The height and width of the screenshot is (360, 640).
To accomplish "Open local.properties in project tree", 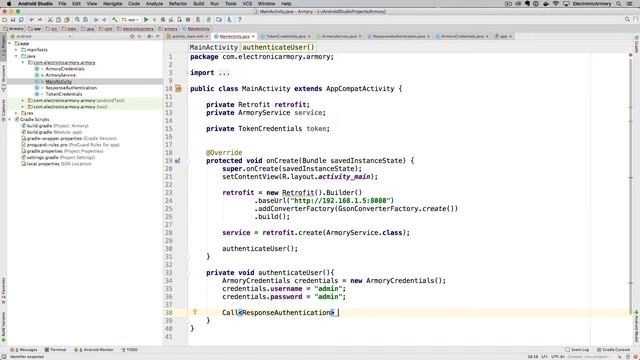I will [x=43, y=164].
